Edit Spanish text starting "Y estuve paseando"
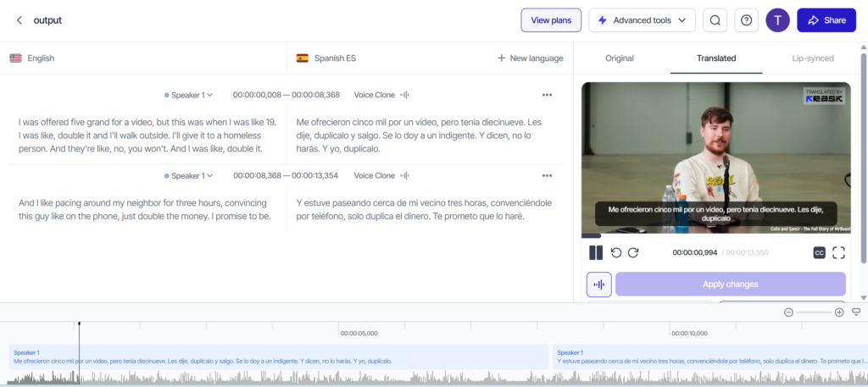This screenshot has height=387, width=868. tap(425, 209)
